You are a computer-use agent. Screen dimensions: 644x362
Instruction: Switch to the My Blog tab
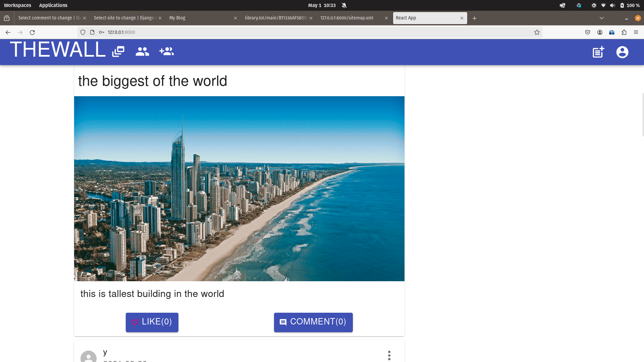[x=203, y=18]
